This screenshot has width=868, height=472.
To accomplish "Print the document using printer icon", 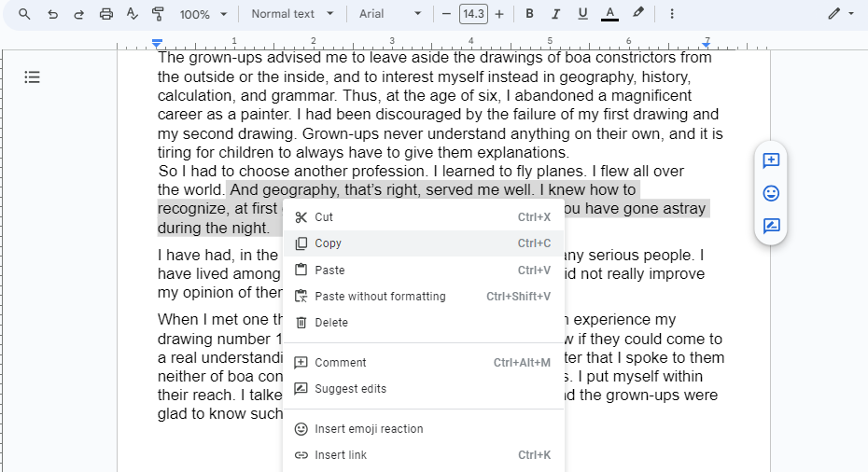I will pyautogui.click(x=105, y=14).
